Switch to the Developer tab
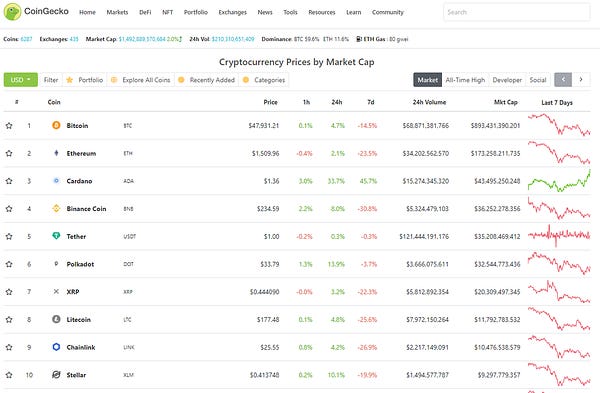600x393 pixels. [507, 80]
